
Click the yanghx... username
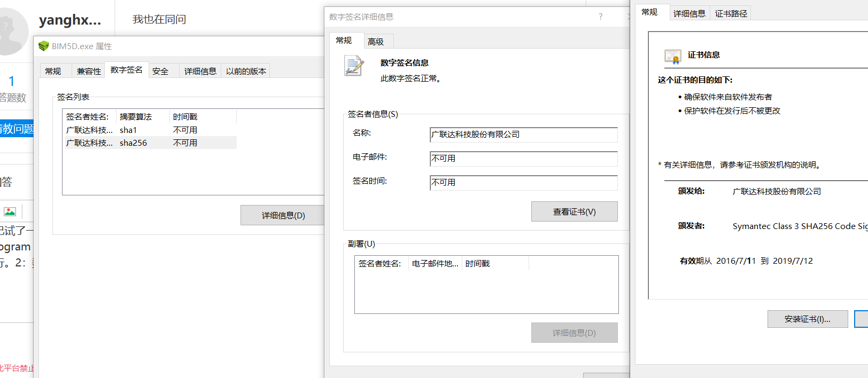70,20
